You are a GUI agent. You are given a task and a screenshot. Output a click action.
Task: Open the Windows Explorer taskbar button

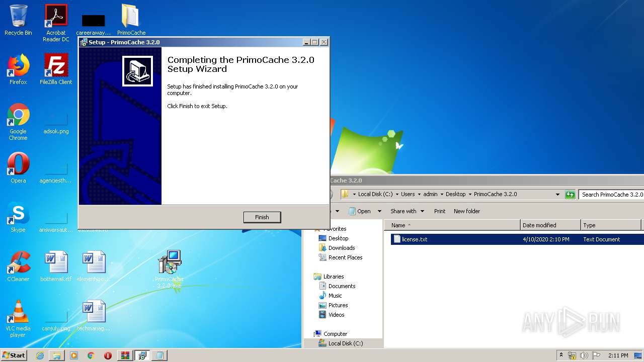pyautogui.click(x=57, y=355)
